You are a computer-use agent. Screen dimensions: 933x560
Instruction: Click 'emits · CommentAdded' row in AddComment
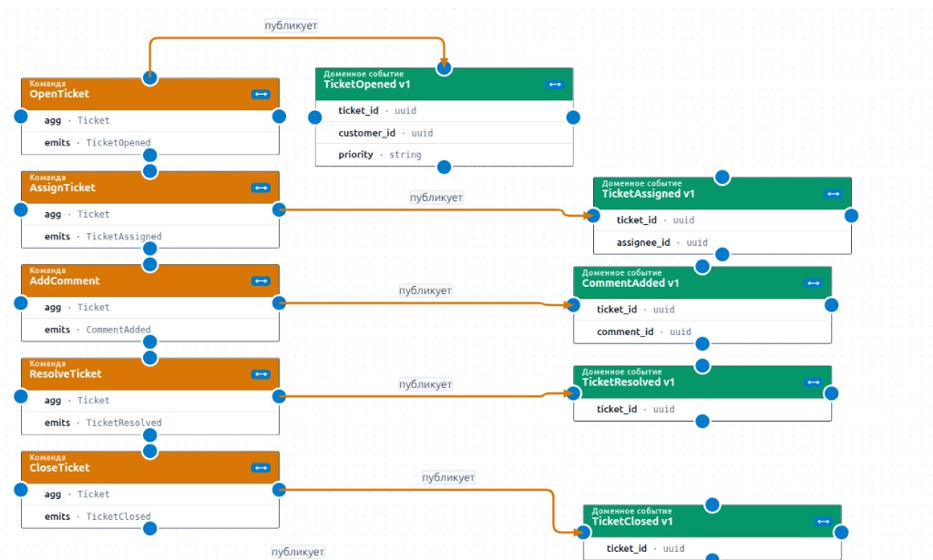[150, 330]
